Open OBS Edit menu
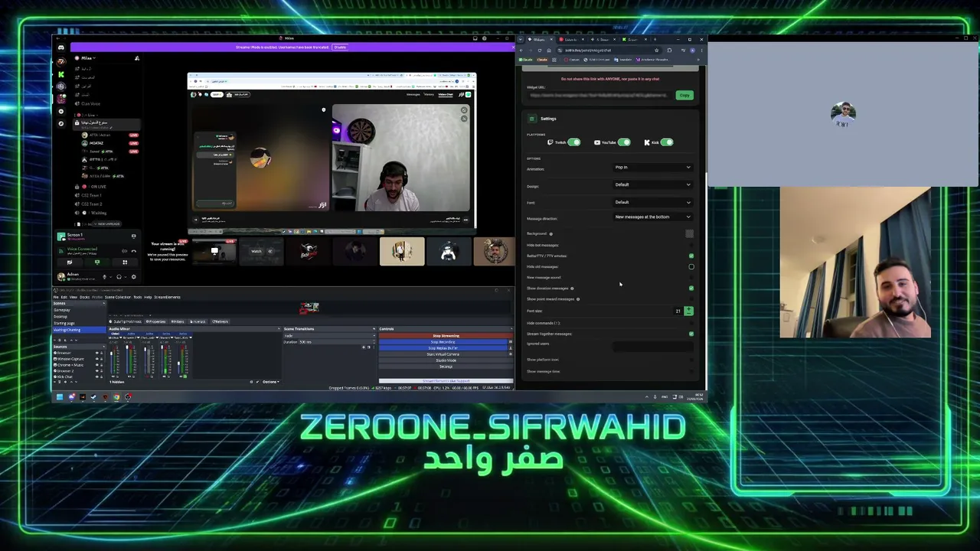This screenshot has width=980, height=551. click(64, 297)
